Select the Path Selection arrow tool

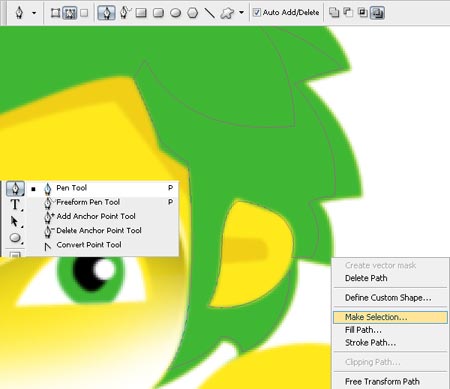tap(15, 221)
